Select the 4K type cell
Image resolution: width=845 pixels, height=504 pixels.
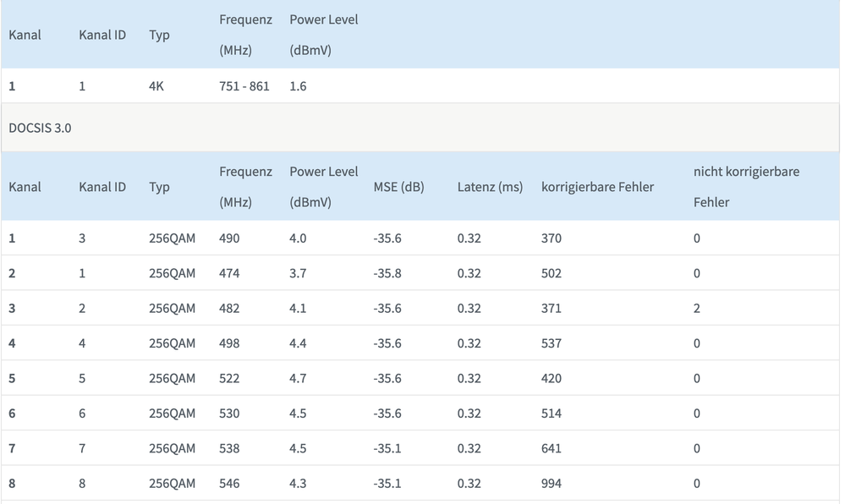pyautogui.click(x=156, y=85)
